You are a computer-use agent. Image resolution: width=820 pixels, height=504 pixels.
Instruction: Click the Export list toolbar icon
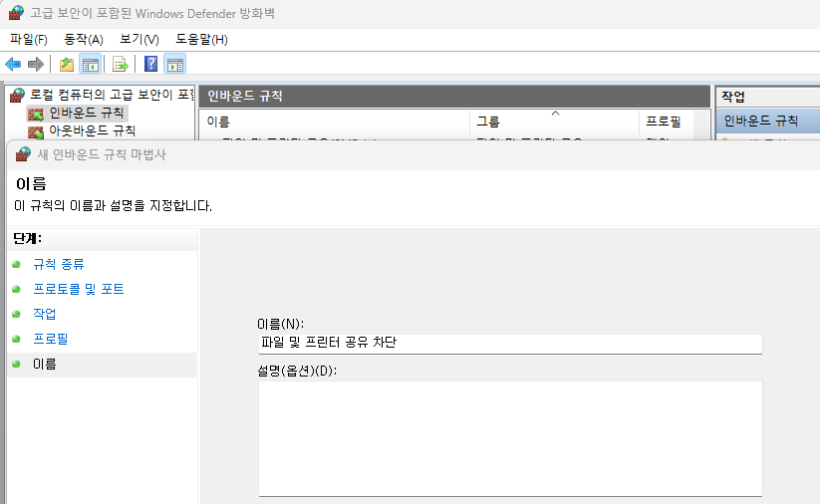click(x=121, y=65)
